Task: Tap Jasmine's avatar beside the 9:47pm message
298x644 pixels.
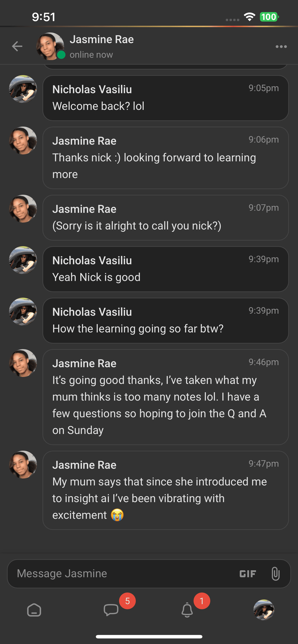Action: (23, 465)
